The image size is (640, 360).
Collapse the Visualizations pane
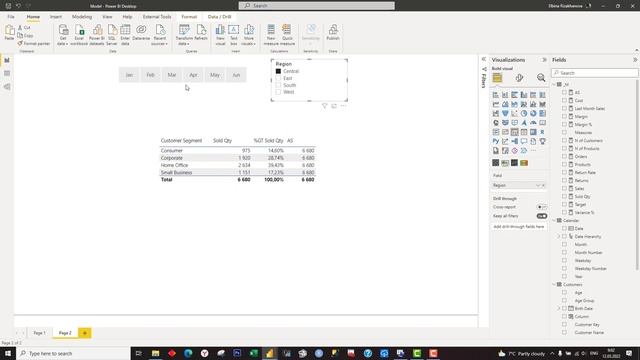tap(544, 60)
